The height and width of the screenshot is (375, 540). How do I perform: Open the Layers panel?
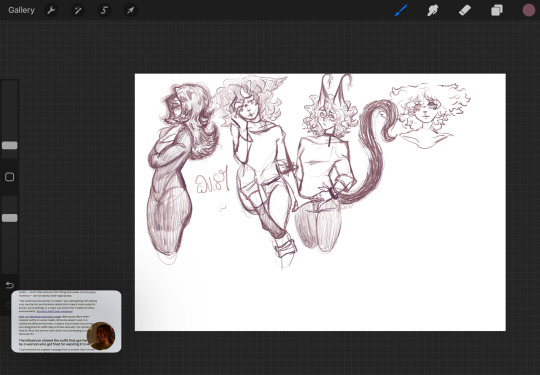[x=497, y=10]
